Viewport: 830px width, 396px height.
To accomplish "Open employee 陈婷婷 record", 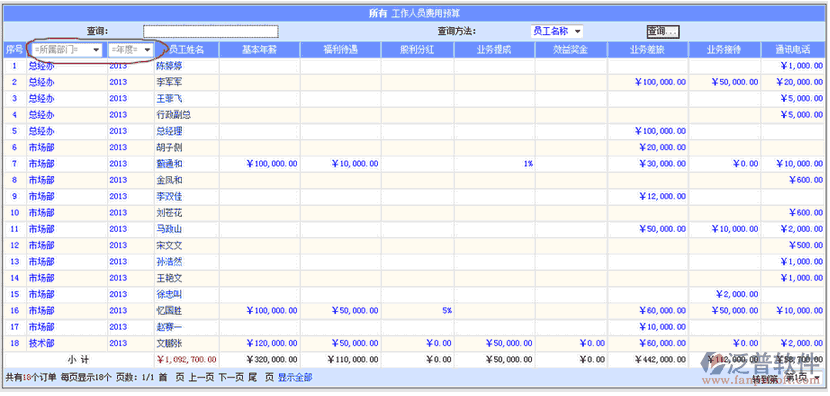I will (x=169, y=66).
